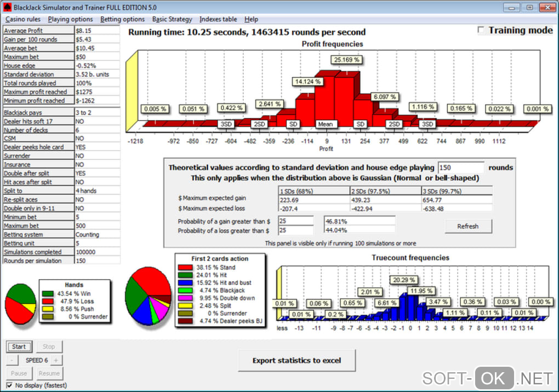Click the Number of decks value 6
This screenshot has width=559, height=392.
click(x=97, y=130)
